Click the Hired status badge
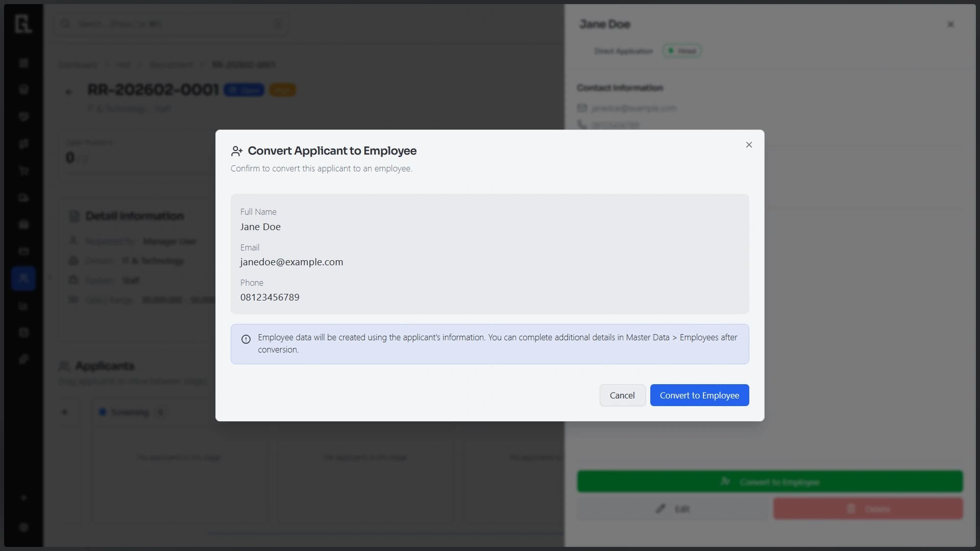The height and width of the screenshot is (551, 980). point(682,51)
